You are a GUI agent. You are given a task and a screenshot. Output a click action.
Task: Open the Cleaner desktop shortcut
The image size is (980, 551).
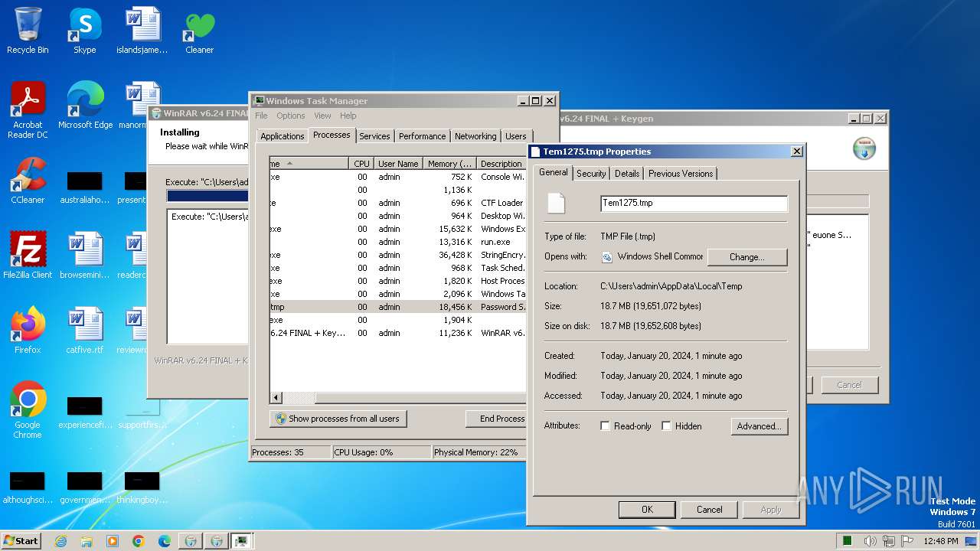pyautogui.click(x=199, y=31)
